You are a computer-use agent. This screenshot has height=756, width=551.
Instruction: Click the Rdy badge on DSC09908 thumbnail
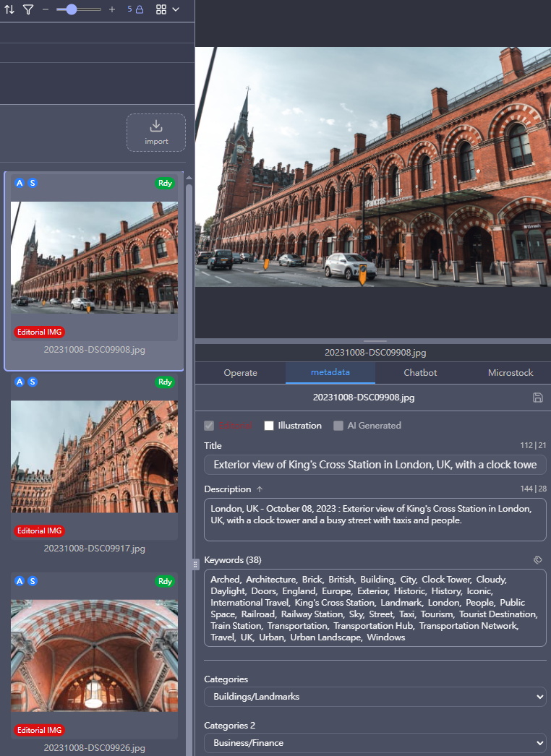[x=165, y=183]
